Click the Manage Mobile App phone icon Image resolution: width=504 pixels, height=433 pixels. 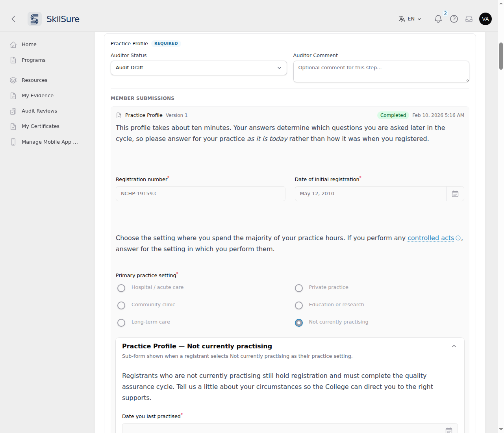(x=13, y=142)
